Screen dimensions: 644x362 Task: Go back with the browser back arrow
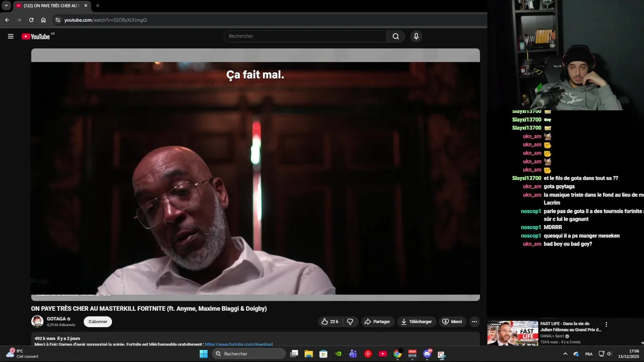7,20
